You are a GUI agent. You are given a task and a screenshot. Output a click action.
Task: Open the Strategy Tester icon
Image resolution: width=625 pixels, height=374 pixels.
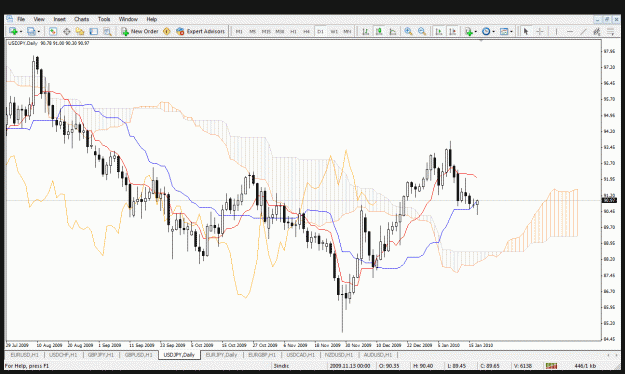coord(107,31)
